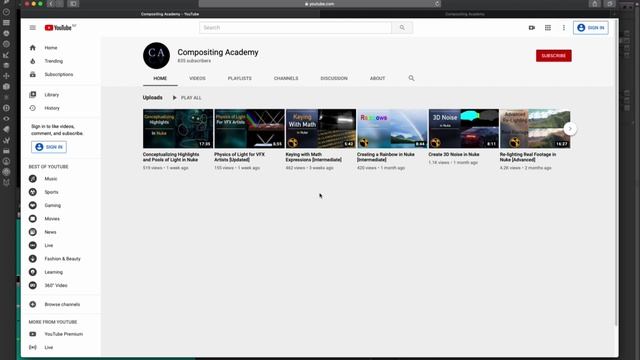Click the 360° Video icon

point(33,285)
